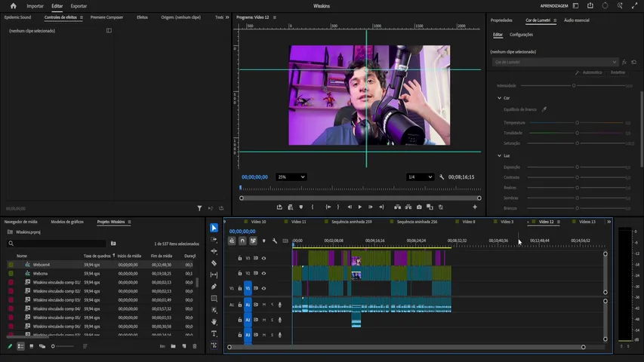Click the Exposição slider
The height and width of the screenshot is (362, 644).
(x=576, y=167)
